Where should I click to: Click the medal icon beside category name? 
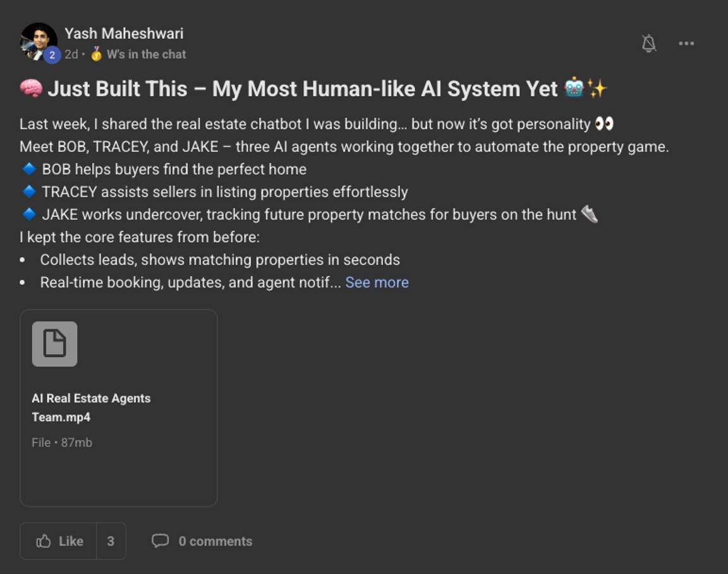pyautogui.click(x=96, y=54)
